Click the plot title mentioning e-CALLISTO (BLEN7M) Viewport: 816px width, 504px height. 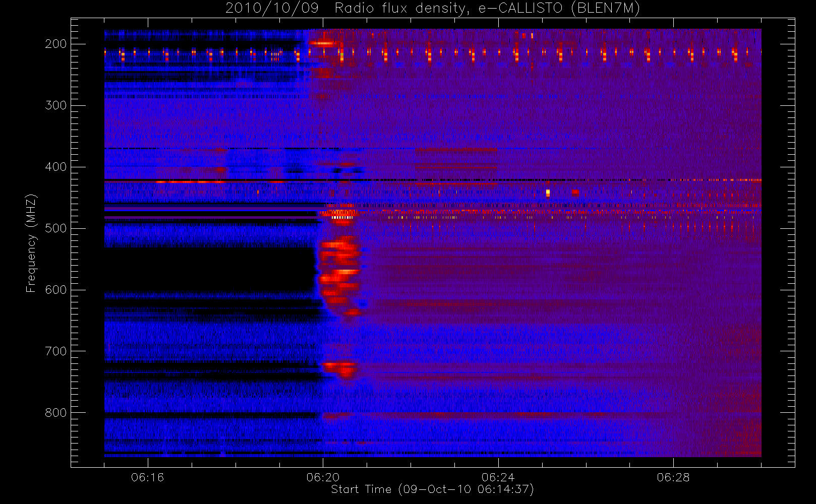click(x=433, y=8)
